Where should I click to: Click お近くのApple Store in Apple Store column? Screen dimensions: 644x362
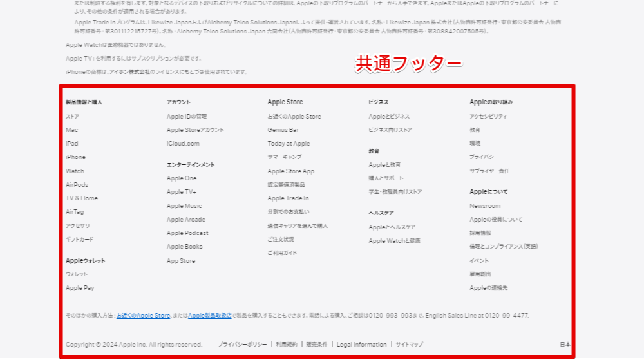click(x=294, y=117)
